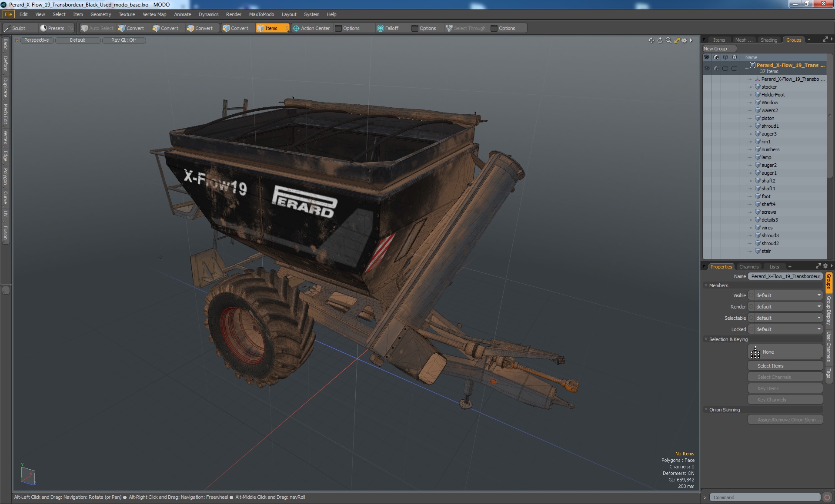Toggle the selectable box for the group
This screenshot has width=835, height=504.
pyautogui.click(x=725, y=68)
